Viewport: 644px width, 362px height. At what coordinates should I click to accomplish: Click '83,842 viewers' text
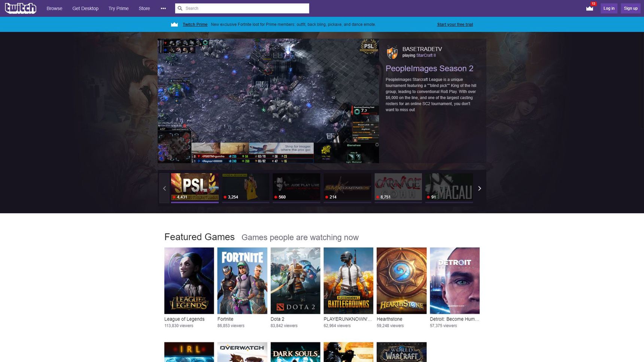point(284,326)
